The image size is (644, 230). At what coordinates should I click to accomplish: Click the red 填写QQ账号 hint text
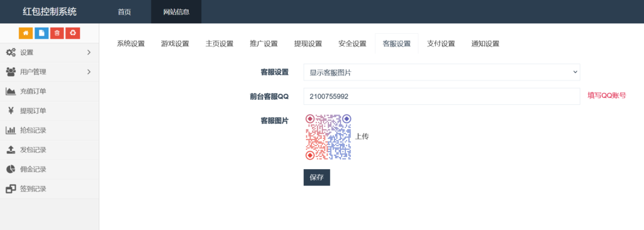click(x=607, y=96)
